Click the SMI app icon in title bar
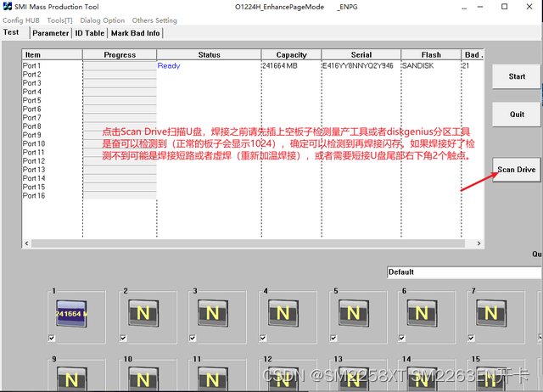The height and width of the screenshot is (392, 543). point(8,6)
